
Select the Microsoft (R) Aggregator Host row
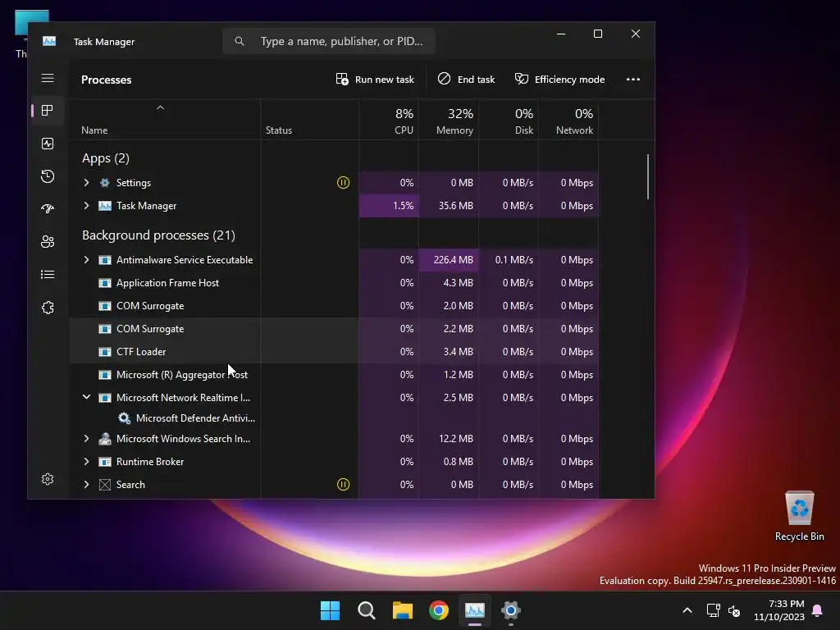click(335, 374)
